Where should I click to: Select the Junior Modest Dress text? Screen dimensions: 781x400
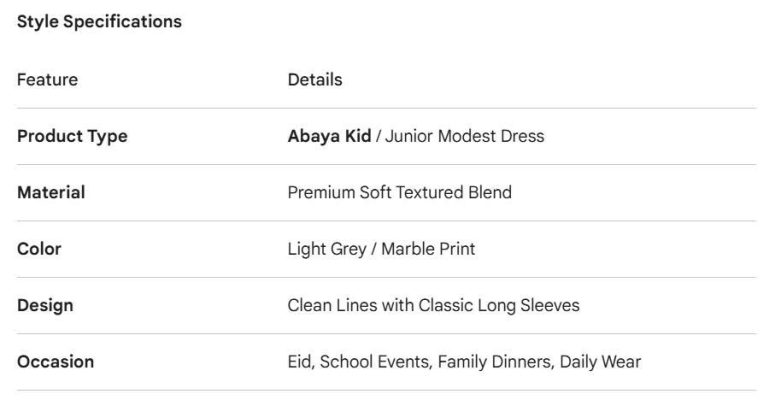[465, 136]
